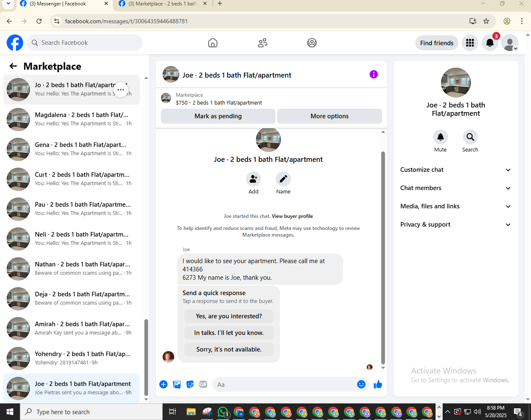Click the More options button

[329, 116]
